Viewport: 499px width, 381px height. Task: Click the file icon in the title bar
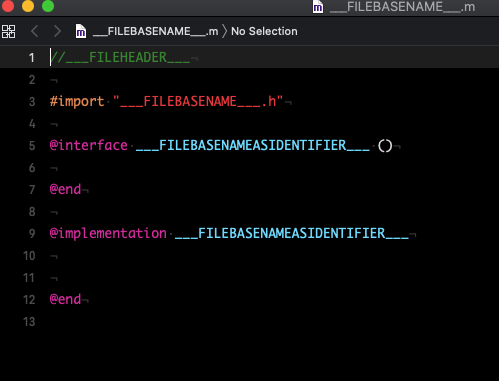point(318,7)
